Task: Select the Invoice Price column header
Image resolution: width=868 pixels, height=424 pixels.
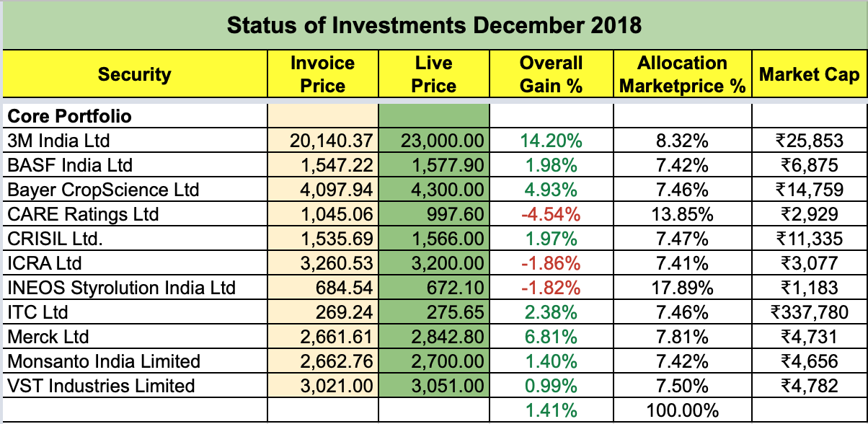Action: coord(322,74)
